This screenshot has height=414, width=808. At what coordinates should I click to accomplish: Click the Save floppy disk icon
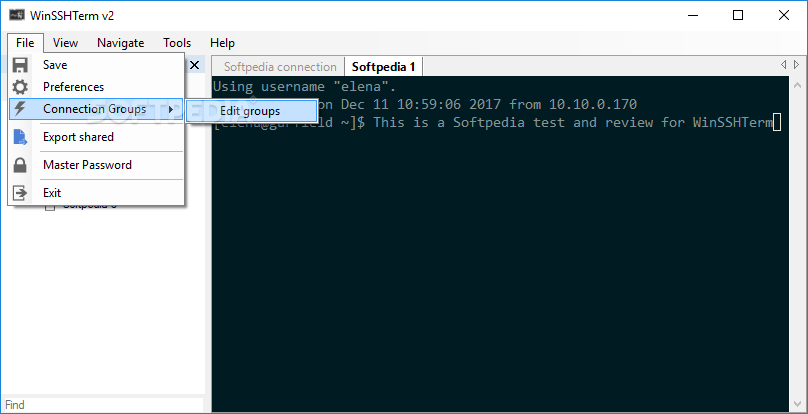click(x=20, y=65)
